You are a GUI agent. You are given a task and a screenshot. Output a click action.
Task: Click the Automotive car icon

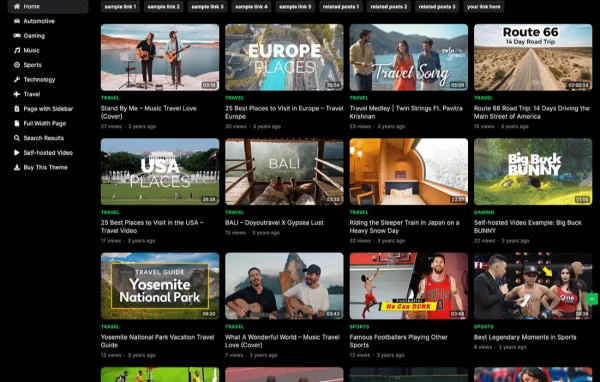[x=17, y=21]
